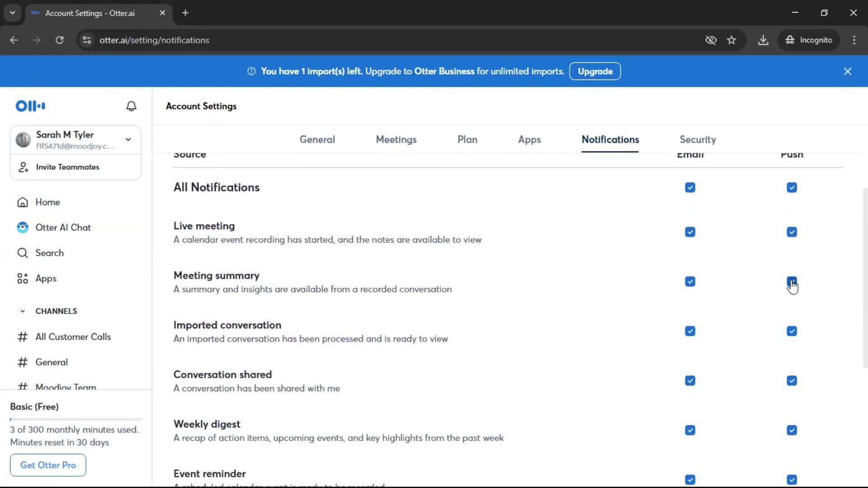
Task: Open Otter AI Chat icon
Action: pyautogui.click(x=23, y=227)
